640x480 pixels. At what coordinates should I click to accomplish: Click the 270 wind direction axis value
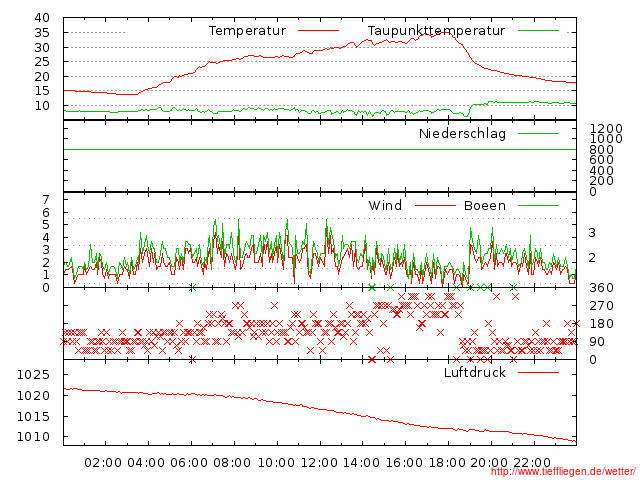(601, 306)
